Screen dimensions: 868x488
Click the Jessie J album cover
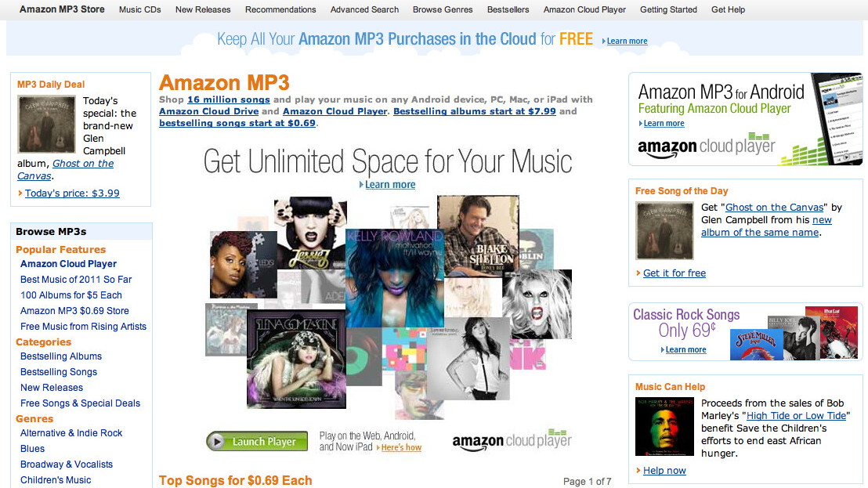pyautogui.click(x=310, y=233)
